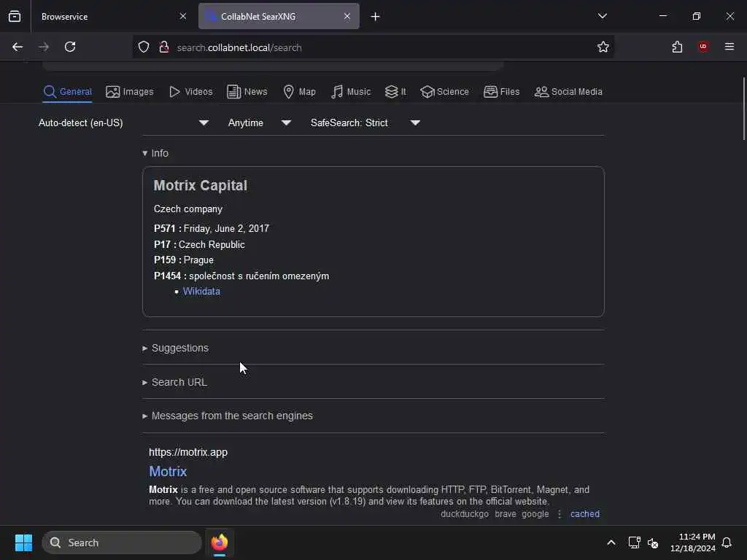Switch to Images search category
747x560 pixels.
(x=130, y=91)
